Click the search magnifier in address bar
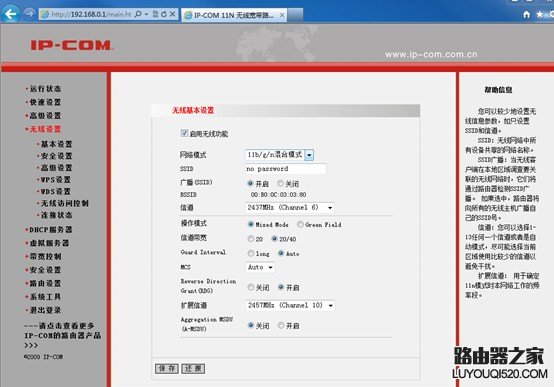The image size is (554, 387). pyautogui.click(x=138, y=14)
